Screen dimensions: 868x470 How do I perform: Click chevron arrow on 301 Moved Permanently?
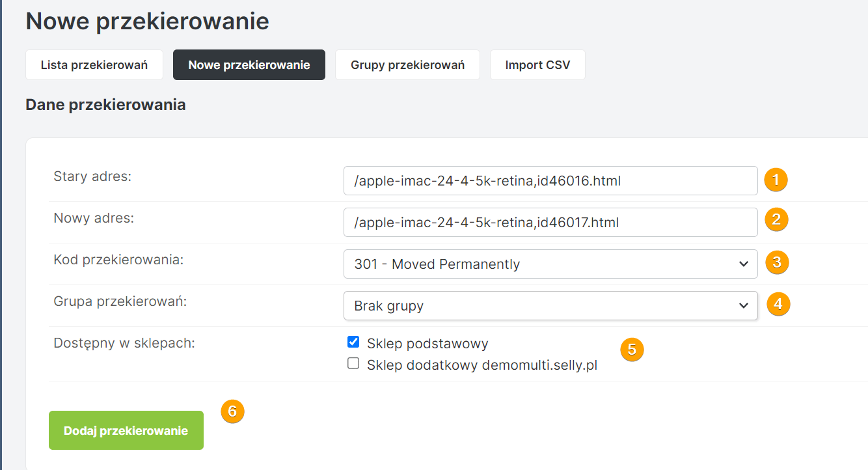744,264
